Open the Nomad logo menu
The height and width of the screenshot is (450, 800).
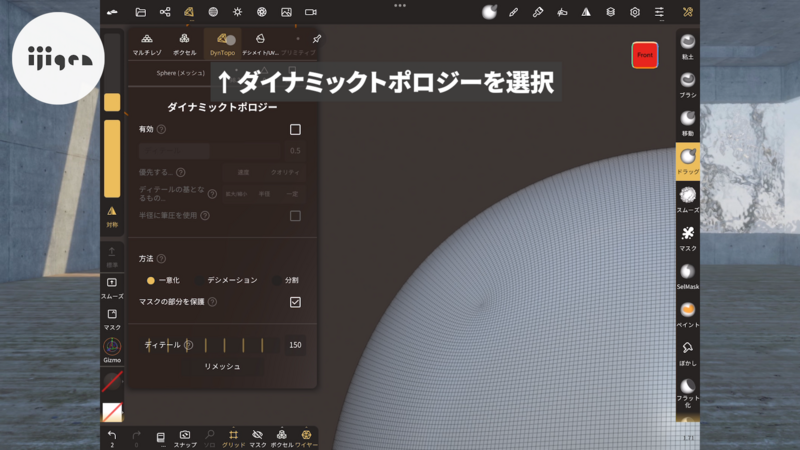112,12
